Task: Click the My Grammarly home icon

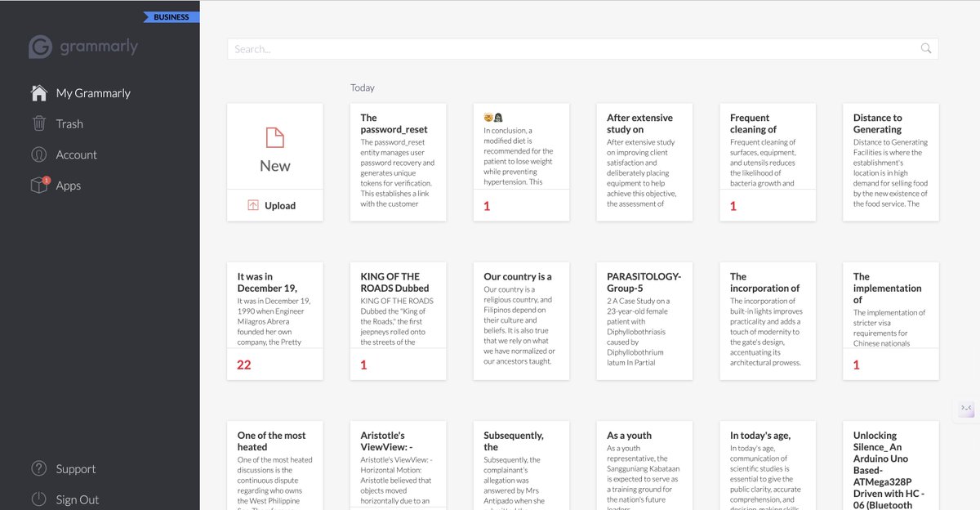Action: tap(38, 92)
